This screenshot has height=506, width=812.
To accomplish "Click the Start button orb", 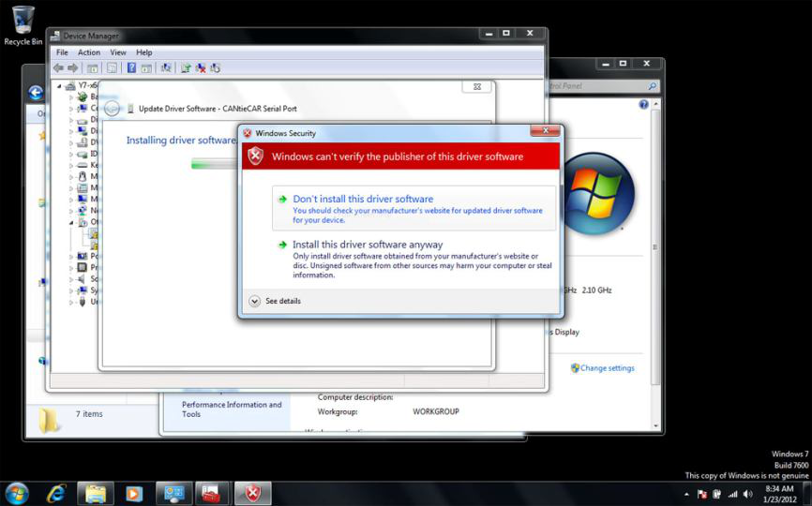I will [17, 493].
